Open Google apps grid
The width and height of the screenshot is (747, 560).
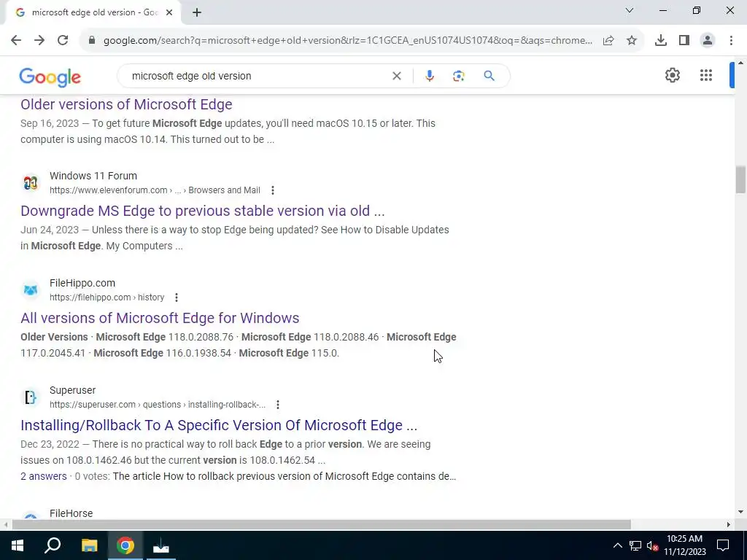coord(706,75)
